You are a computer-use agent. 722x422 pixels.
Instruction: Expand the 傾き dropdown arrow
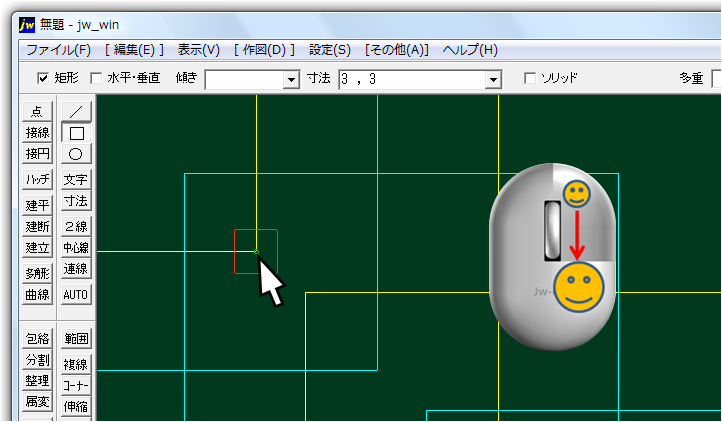click(x=292, y=79)
